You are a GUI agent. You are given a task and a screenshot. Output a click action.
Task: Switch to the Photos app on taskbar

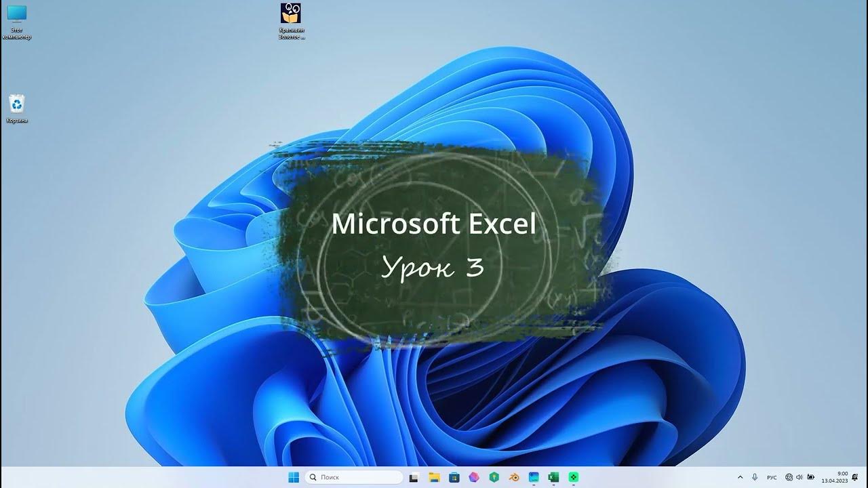pos(534,478)
